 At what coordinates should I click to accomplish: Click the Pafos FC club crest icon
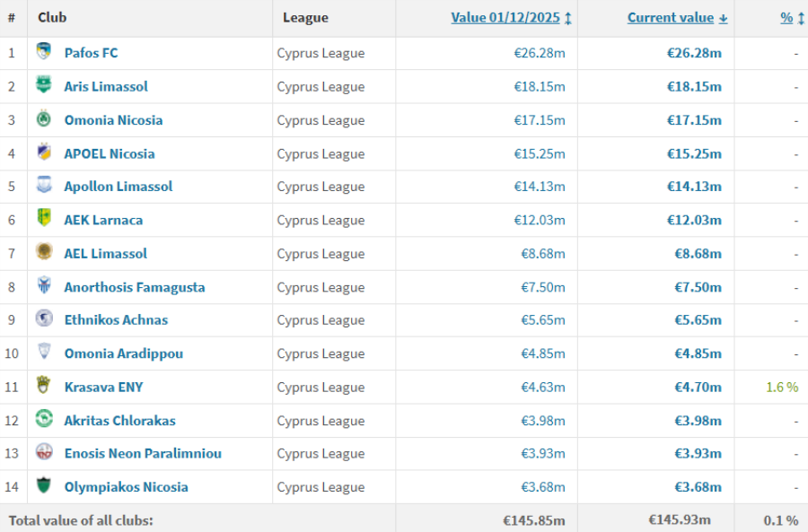(44, 52)
